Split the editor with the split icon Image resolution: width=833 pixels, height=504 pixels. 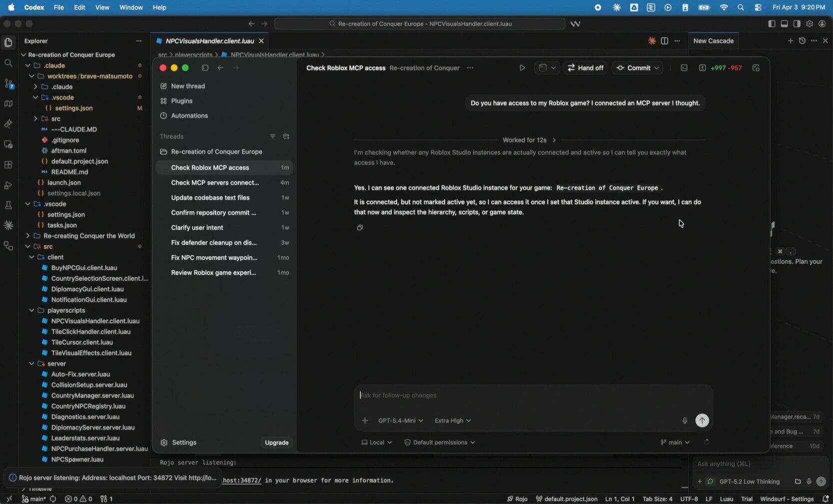click(x=665, y=41)
